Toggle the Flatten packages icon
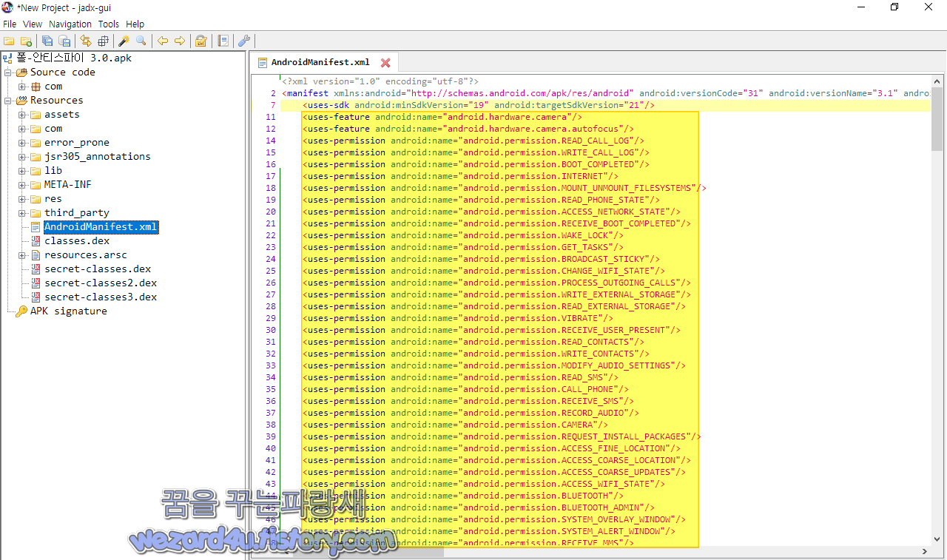This screenshot has height=560, width=947. (103, 41)
